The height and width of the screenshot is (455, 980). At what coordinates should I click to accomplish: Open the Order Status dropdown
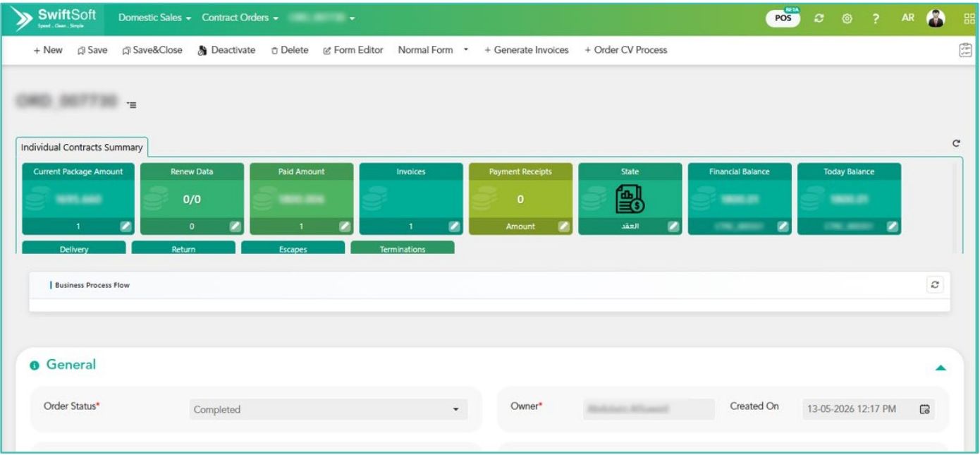point(329,409)
